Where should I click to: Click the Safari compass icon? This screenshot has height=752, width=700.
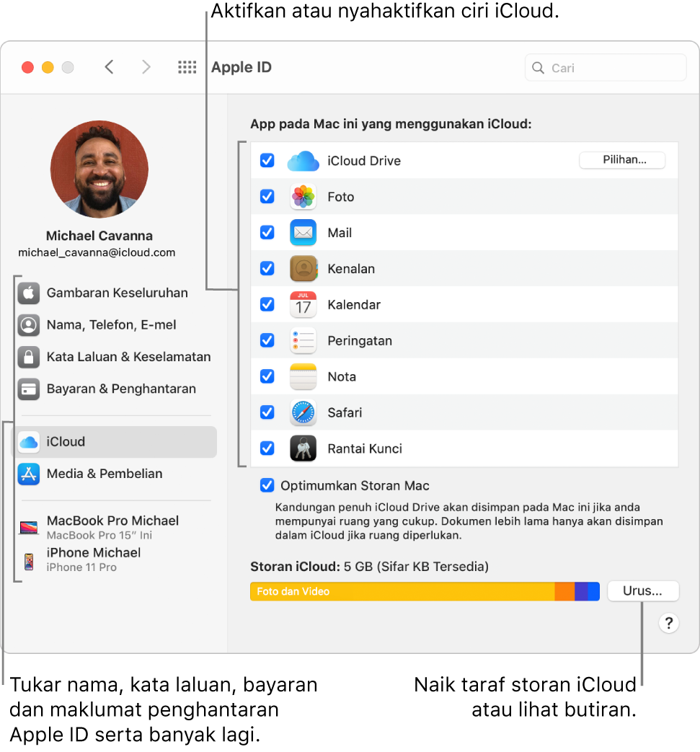point(303,412)
